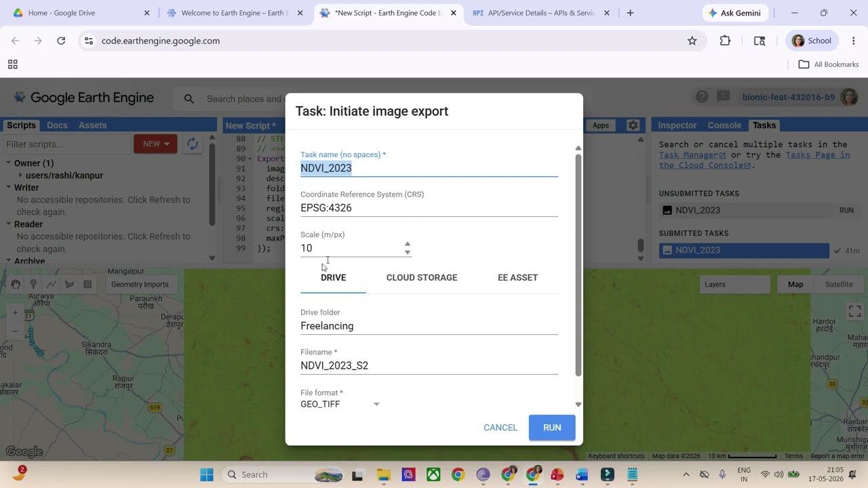Open the NEW script dropdown button
868x488 pixels.
pyautogui.click(x=155, y=144)
